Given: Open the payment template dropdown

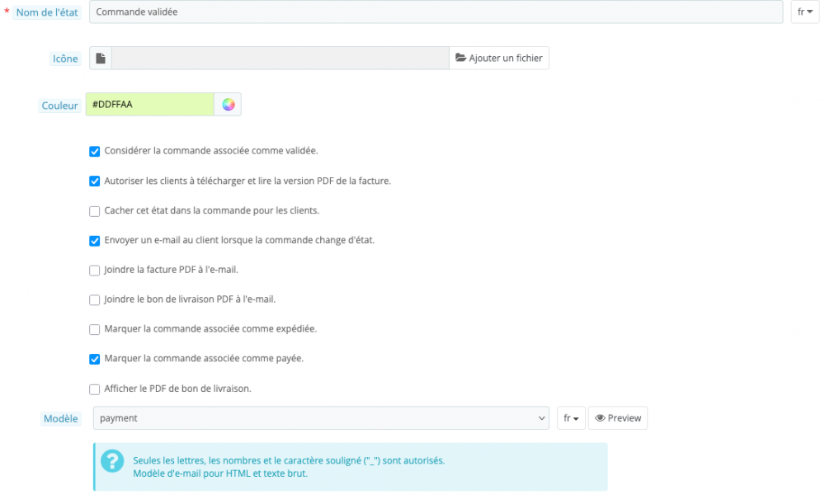Looking at the screenshot, I should (x=320, y=417).
